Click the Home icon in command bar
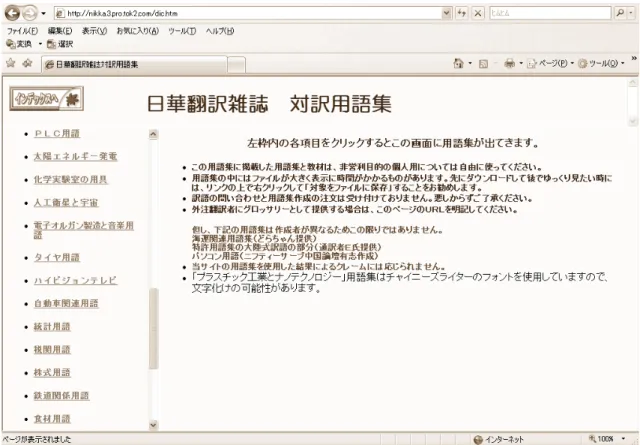 [x=459, y=63]
